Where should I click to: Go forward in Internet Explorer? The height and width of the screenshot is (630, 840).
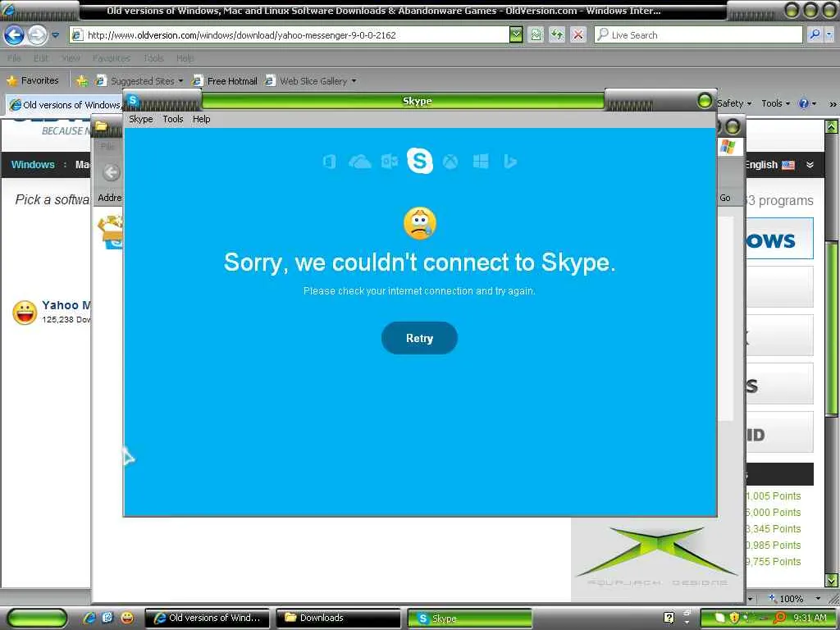37,35
